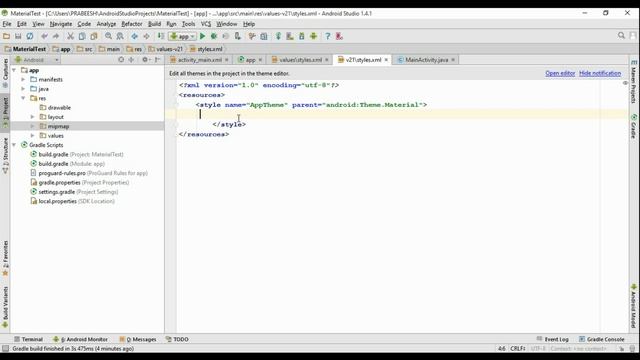Open the AVD Manager icon
640x360 pixels.
tap(290, 36)
